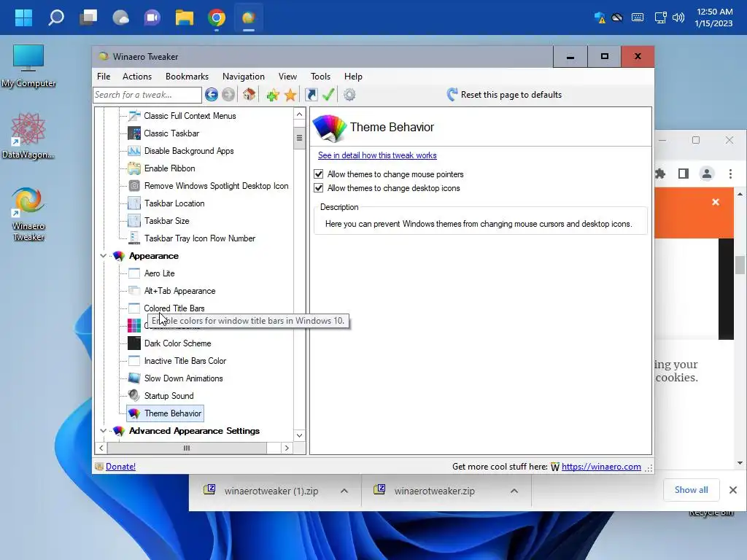Select Taskbar Size in the tree
This screenshot has width=747, height=560.
[167, 221]
